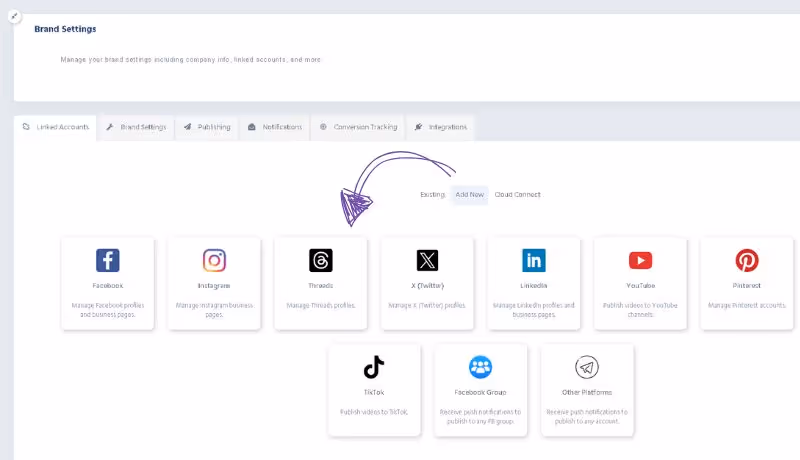Click the LinkedIn logo icon
800x460 pixels.
(534, 261)
